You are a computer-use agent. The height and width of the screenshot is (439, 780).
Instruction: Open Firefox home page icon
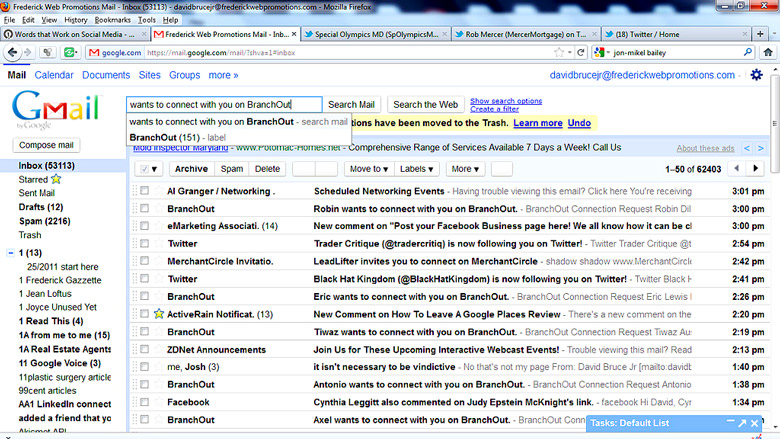[768, 52]
